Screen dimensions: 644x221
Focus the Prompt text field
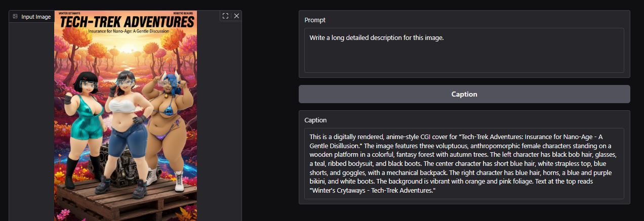point(464,51)
